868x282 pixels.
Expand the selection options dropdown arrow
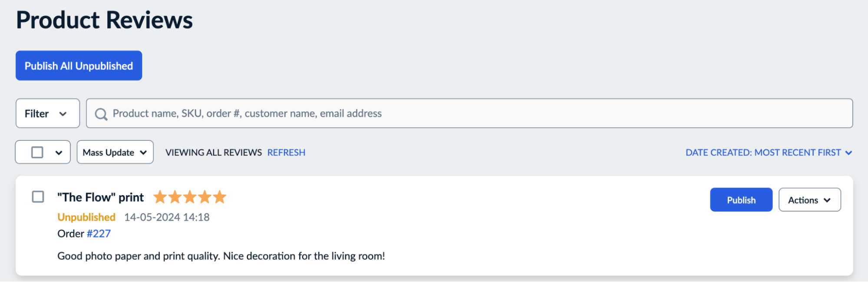coord(59,152)
